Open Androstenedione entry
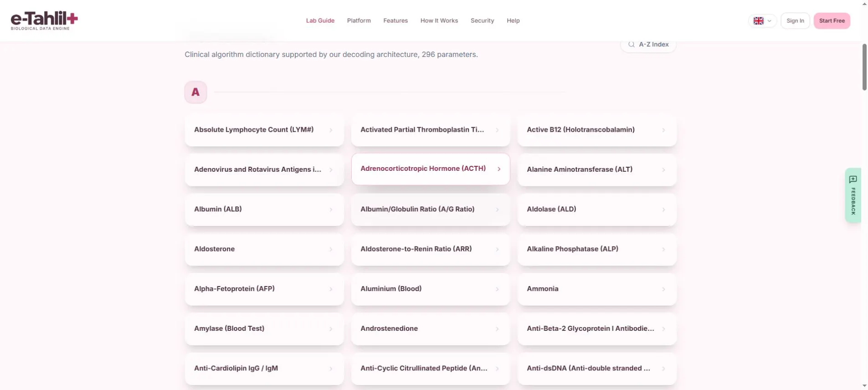The height and width of the screenshot is (390, 868). coord(431,328)
